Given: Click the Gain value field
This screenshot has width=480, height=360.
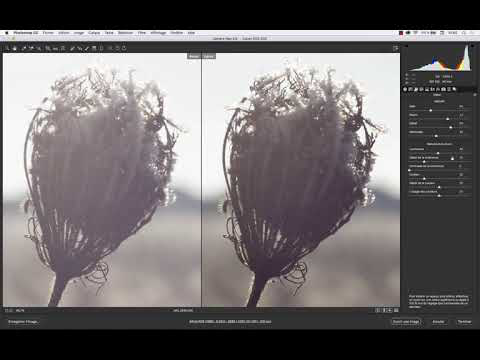Looking at the screenshot, I should pos(462,106).
